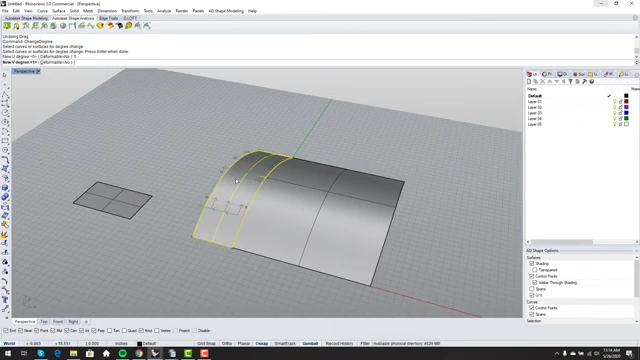The width and height of the screenshot is (640, 360).
Task: Toggle lock icon for Layer 03
Action: (x=620, y=113)
